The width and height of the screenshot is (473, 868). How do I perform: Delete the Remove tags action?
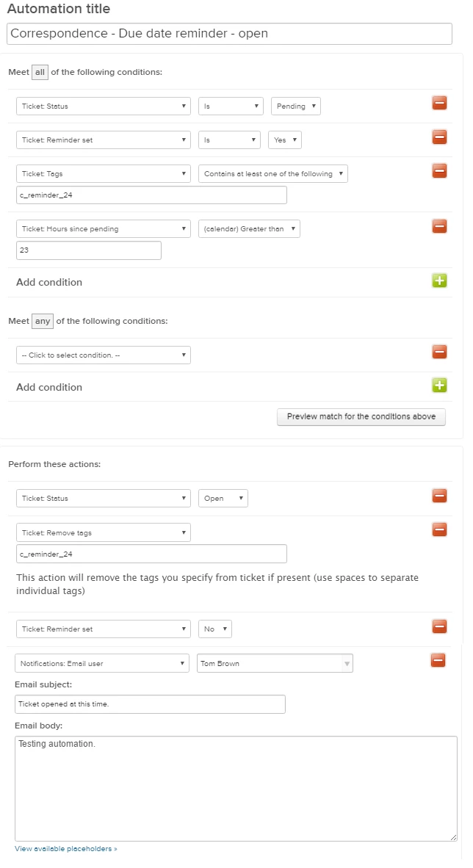coord(439,529)
